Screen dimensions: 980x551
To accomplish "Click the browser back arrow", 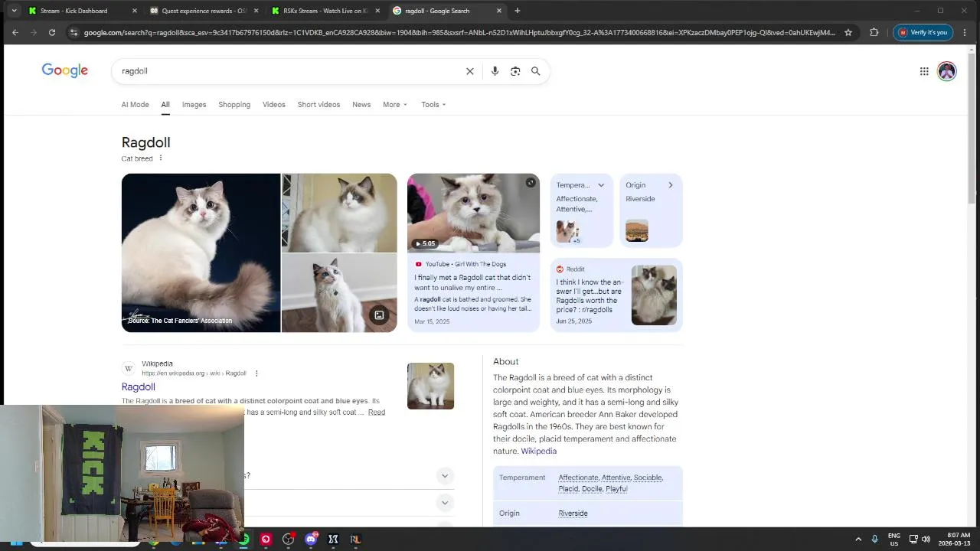I will coord(15,32).
